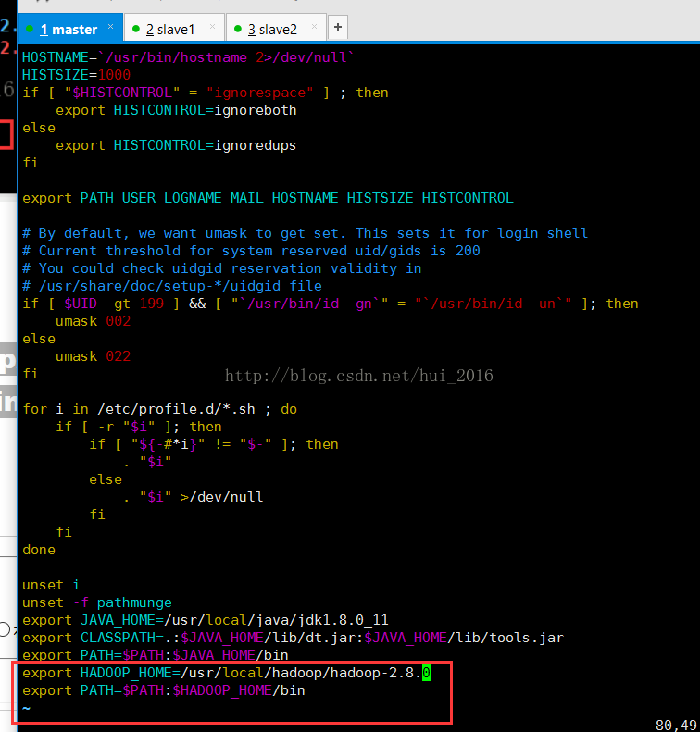Click the export HISTCONTROL=ignoreboth line
The width and height of the screenshot is (700, 732).
click(176, 110)
